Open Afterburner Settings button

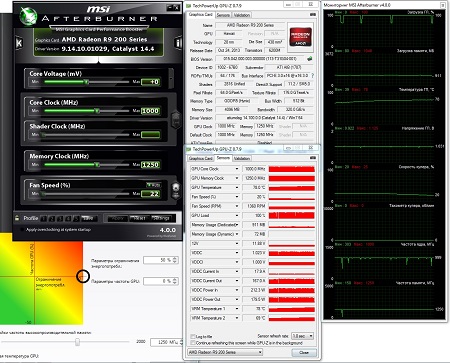tap(161, 218)
